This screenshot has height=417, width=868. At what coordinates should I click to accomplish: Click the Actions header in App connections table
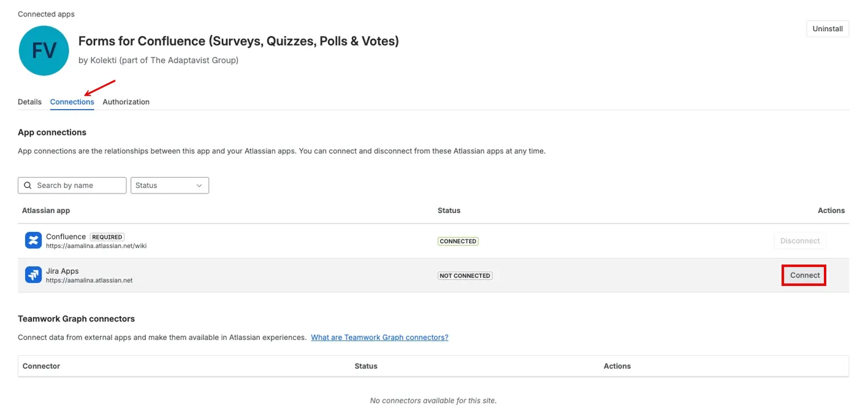[831, 211]
